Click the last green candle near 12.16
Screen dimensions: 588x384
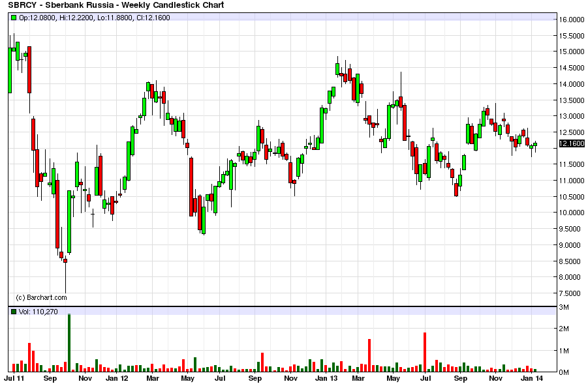tap(535, 144)
